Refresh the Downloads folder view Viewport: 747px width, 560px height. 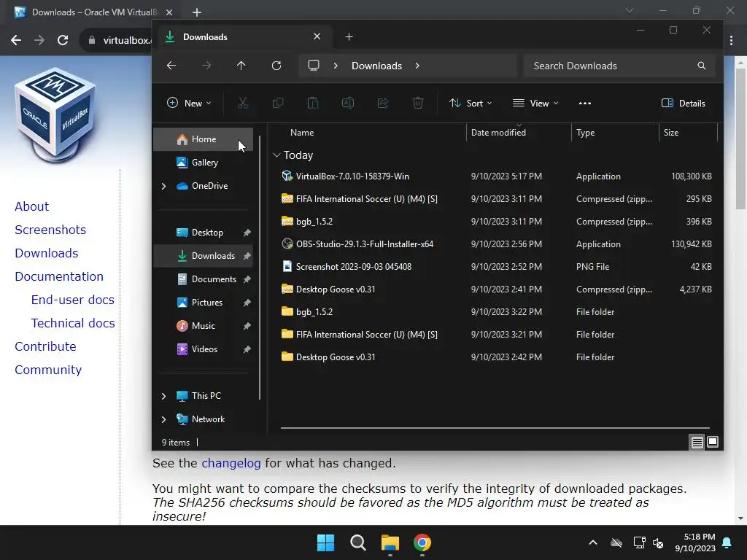[276, 66]
